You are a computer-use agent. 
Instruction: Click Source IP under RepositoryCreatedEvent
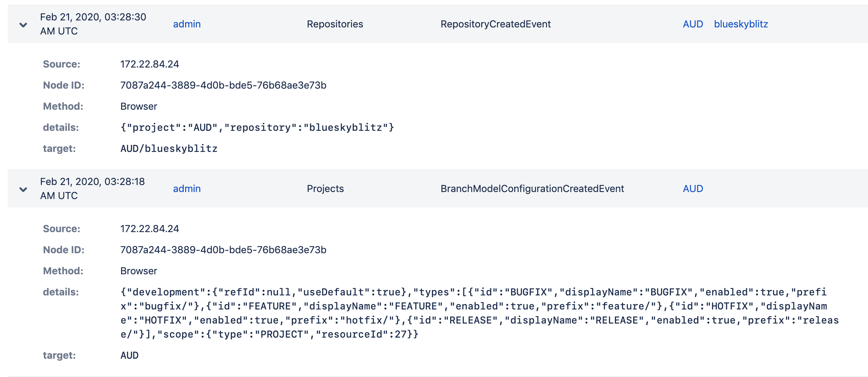[x=150, y=64]
